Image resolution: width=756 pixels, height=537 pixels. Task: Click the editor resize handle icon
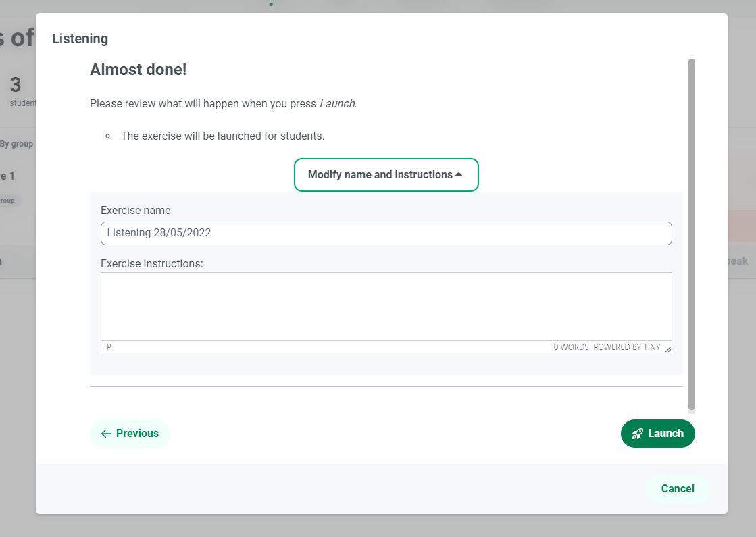pos(667,349)
